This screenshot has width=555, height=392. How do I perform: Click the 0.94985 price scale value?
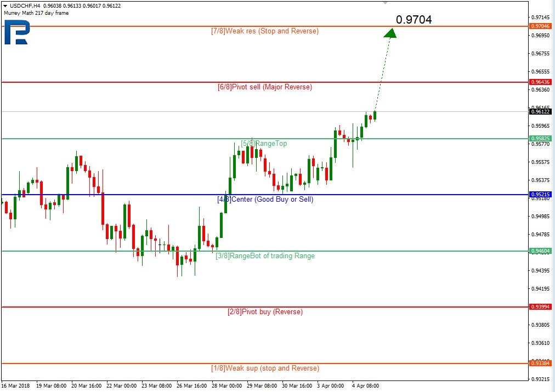pyautogui.click(x=541, y=216)
